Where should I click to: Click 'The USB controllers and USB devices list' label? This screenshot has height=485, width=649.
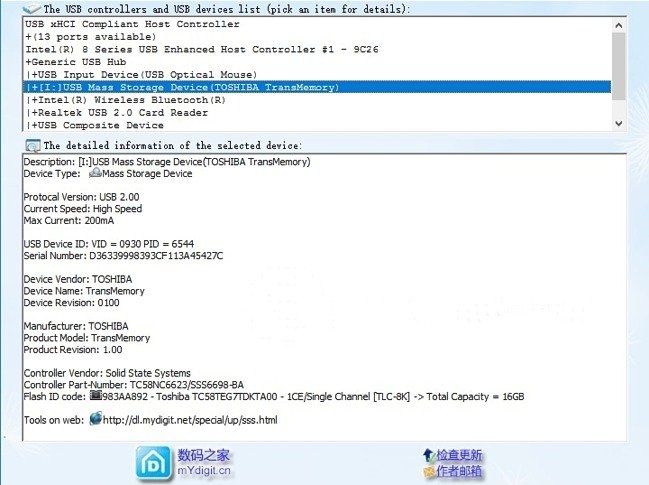click(226, 9)
